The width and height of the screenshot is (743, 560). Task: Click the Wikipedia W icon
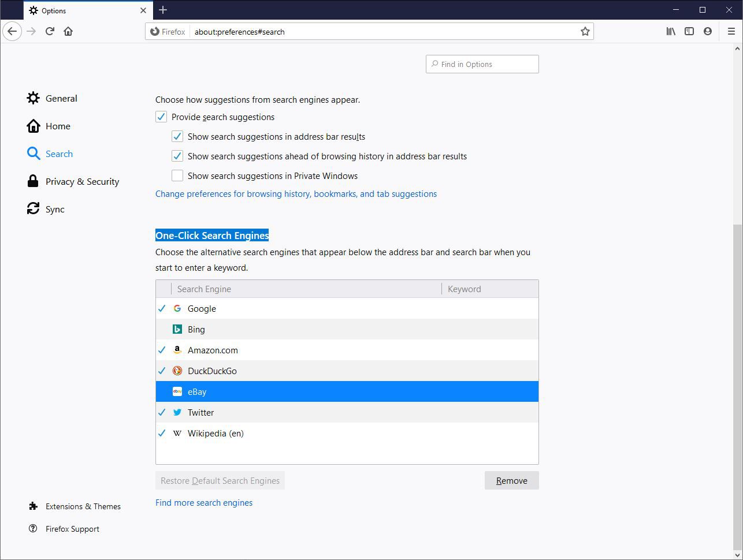[x=177, y=433]
